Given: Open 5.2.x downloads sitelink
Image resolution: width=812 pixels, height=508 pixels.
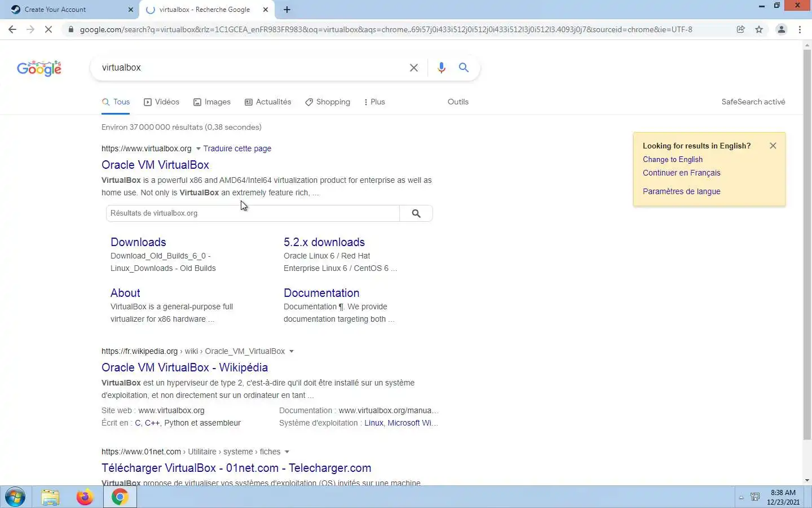Looking at the screenshot, I should pos(324,242).
